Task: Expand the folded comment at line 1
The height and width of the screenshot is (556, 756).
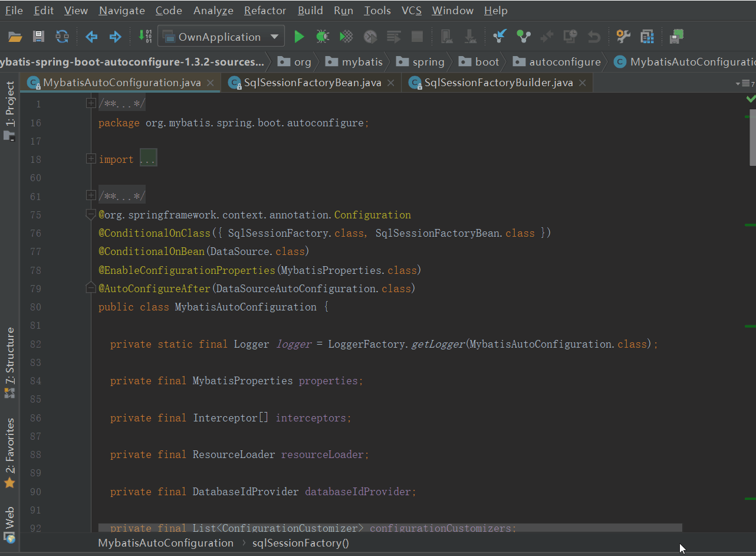Action: 91,104
